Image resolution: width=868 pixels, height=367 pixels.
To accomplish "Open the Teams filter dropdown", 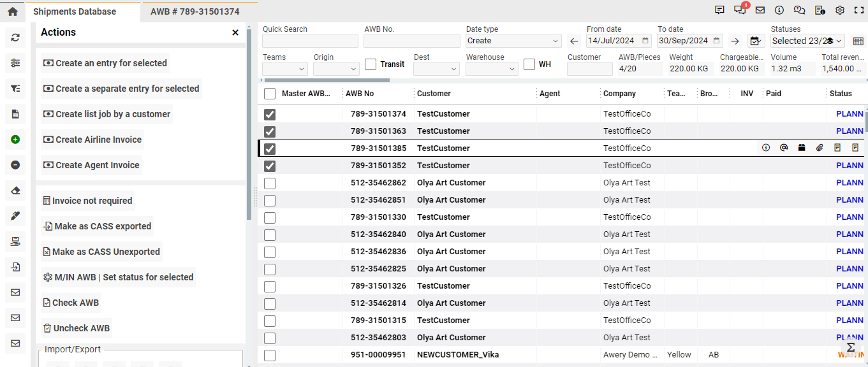I will [285, 69].
